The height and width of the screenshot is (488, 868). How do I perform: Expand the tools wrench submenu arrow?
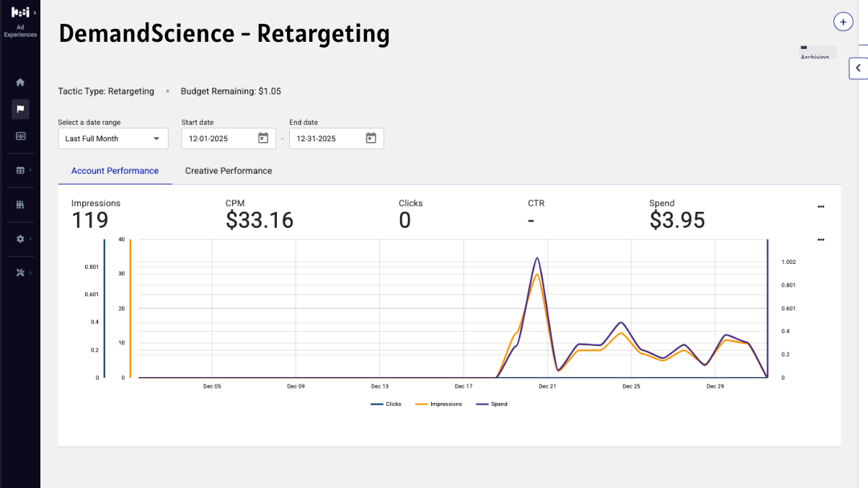[30, 272]
